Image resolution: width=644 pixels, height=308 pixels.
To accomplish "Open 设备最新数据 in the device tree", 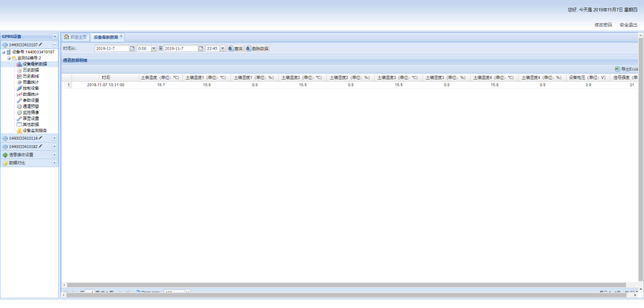I will (34, 64).
